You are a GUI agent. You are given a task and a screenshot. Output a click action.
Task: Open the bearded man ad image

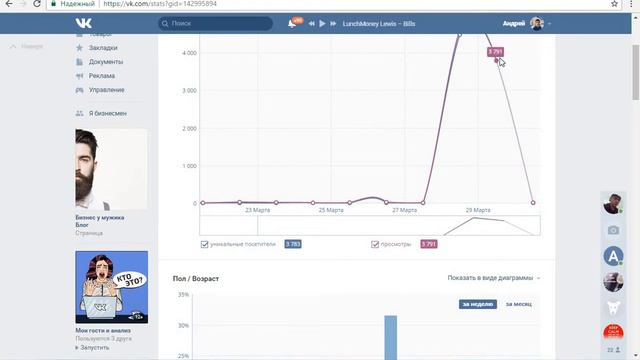point(111,169)
